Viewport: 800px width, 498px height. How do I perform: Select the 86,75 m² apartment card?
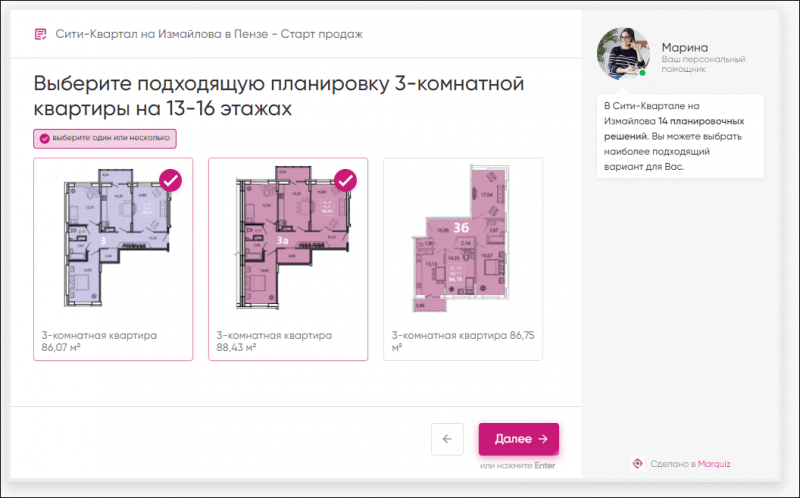[x=463, y=258]
